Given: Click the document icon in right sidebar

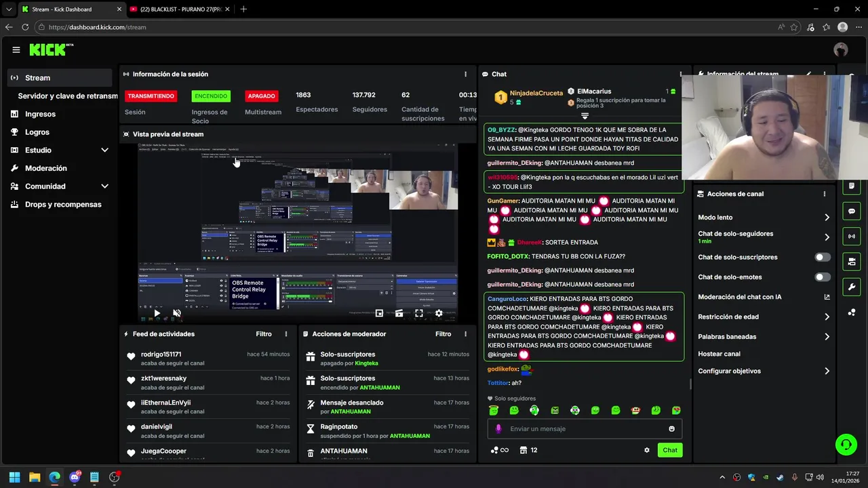Looking at the screenshot, I should pyautogui.click(x=852, y=186).
